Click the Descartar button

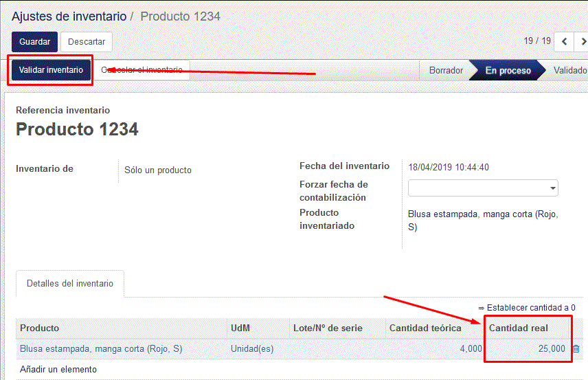pyautogui.click(x=87, y=42)
